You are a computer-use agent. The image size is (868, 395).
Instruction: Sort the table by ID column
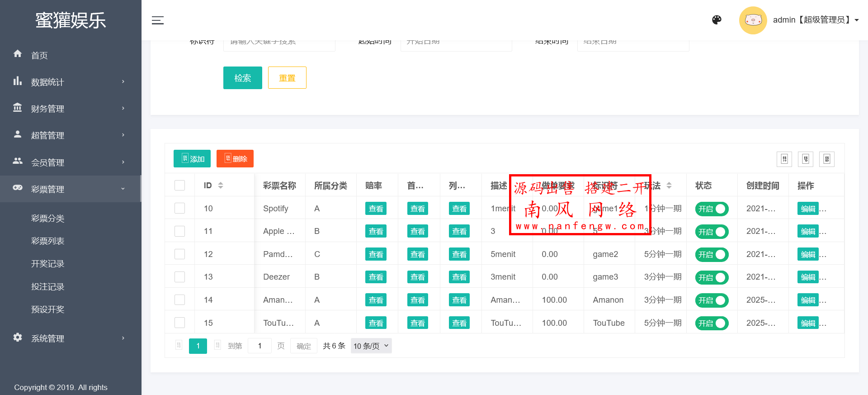[x=220, y=186]
